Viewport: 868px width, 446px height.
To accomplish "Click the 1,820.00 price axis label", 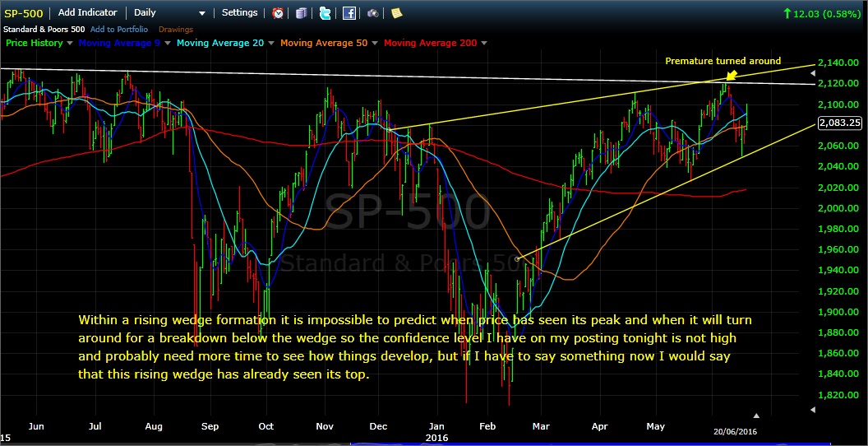I will 840,395.
